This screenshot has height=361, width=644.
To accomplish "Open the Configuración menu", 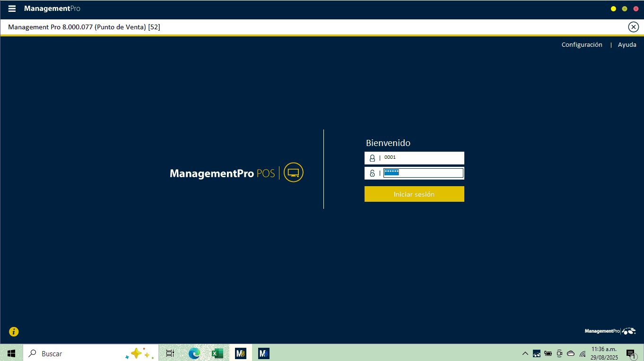I will click(x=582, y=45).
